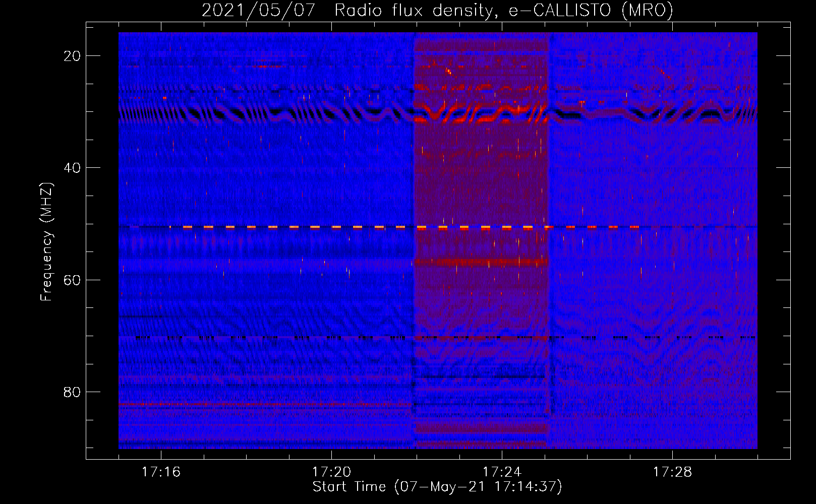
Task: Click the red burst region in the spectrogram
Action: point(481,240)
